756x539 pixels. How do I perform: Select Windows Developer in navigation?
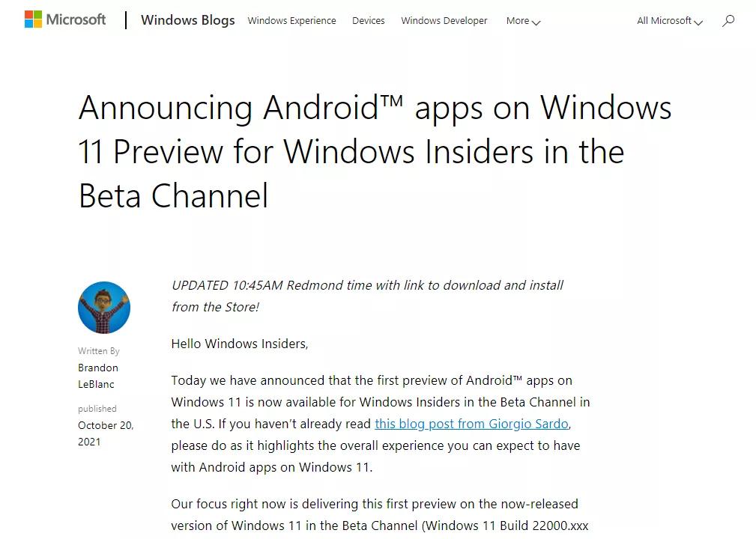coord(444,21)
